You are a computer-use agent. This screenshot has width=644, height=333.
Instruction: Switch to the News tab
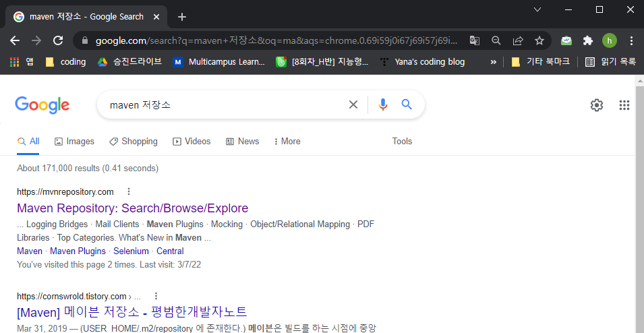coord(243,142)
